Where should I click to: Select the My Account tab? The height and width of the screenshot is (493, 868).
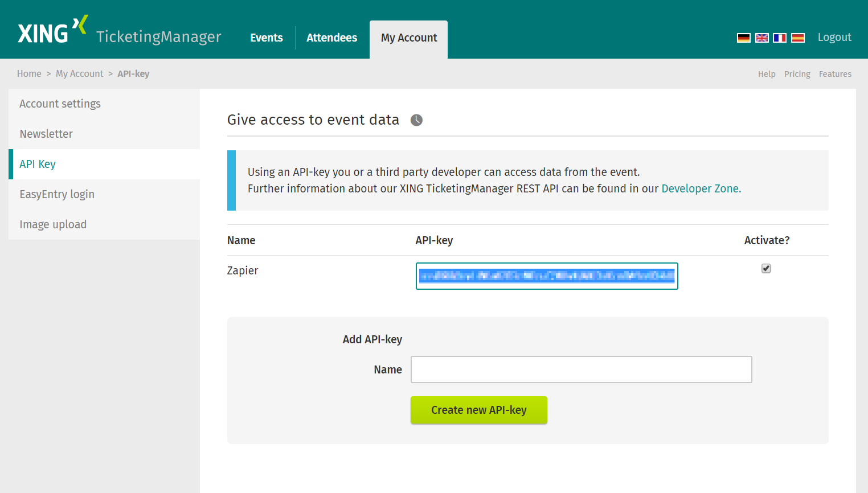coord(409,39)
